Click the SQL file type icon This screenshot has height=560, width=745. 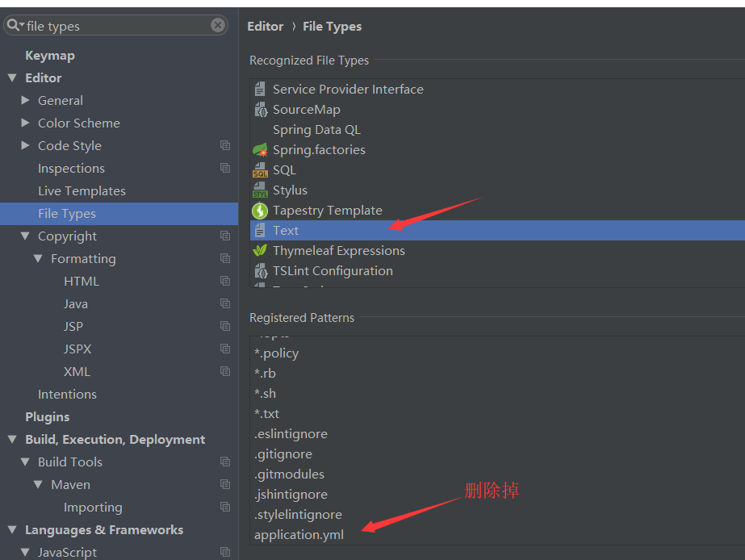coord(261,169)
